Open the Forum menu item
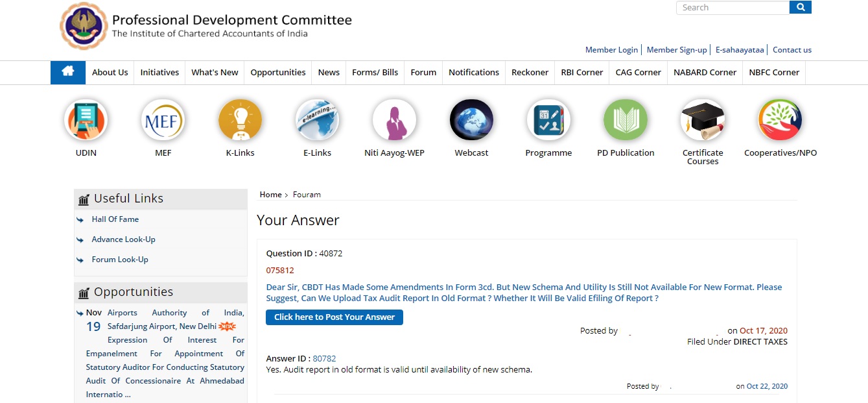 pos(423,73)
